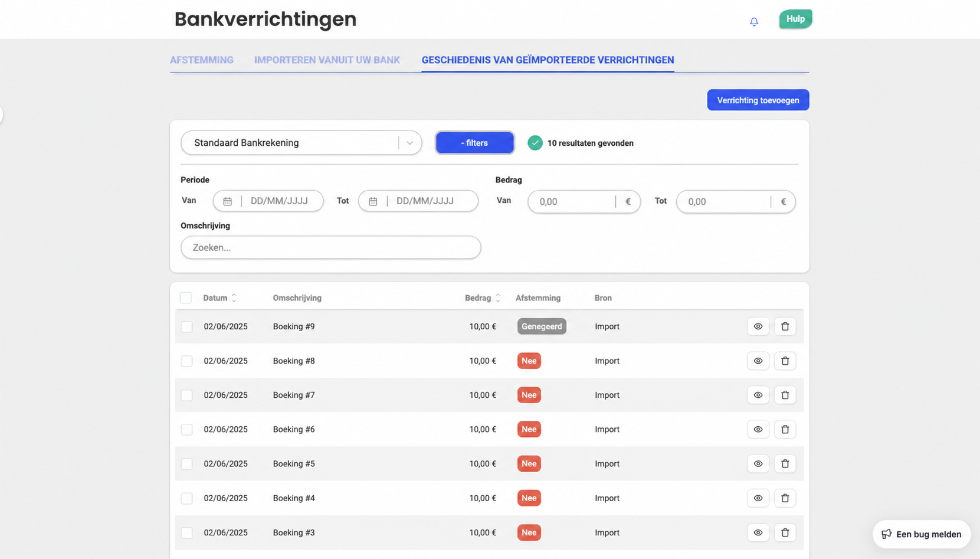The height and width of the screenshot is (559, 980).
Task: Delete the Boeking #4 entry
Action: (785, 498)
